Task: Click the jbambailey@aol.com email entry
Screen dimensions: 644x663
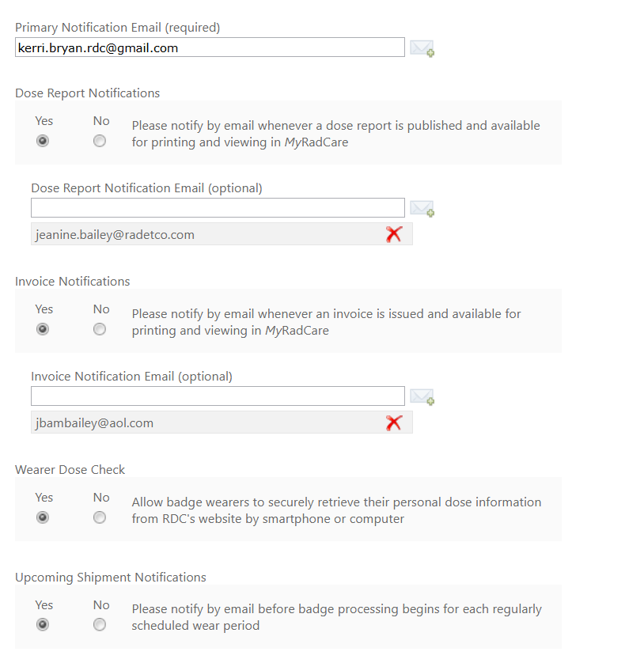Action: 222,422
